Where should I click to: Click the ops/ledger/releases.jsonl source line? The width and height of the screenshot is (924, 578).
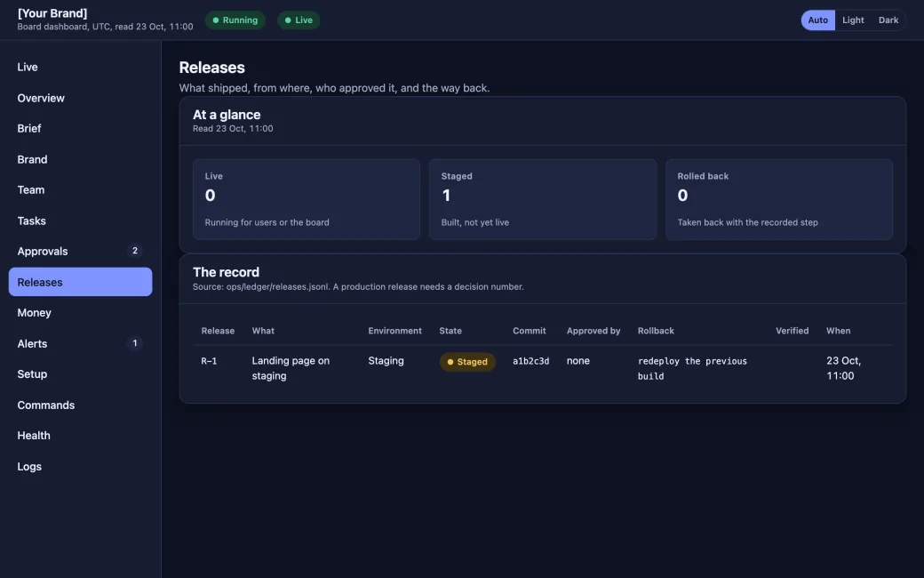tap(358, 286)
